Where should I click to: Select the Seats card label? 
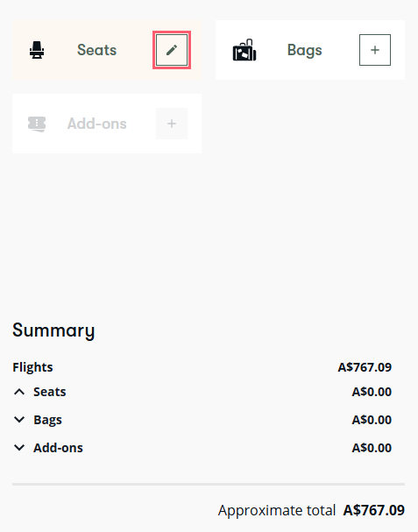pyautogui.click(x=97, y=50)
